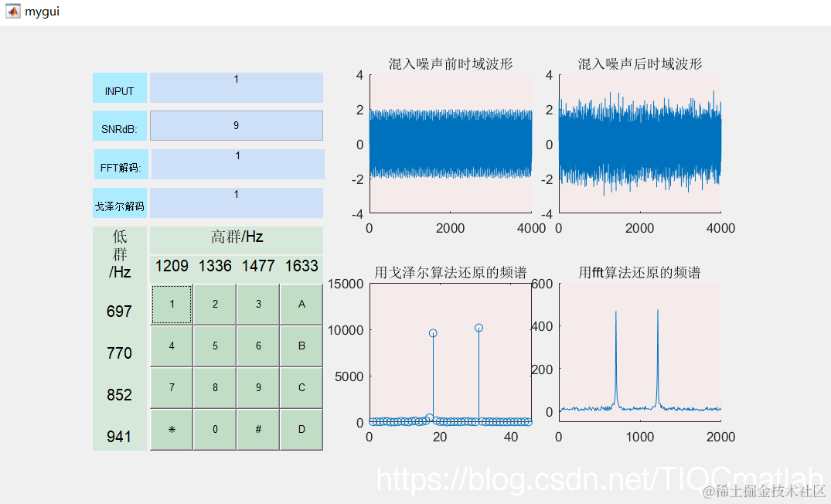Screen dimensions: 831x504
Task: Click the SNRdB input field
Action: coord(237,125)
